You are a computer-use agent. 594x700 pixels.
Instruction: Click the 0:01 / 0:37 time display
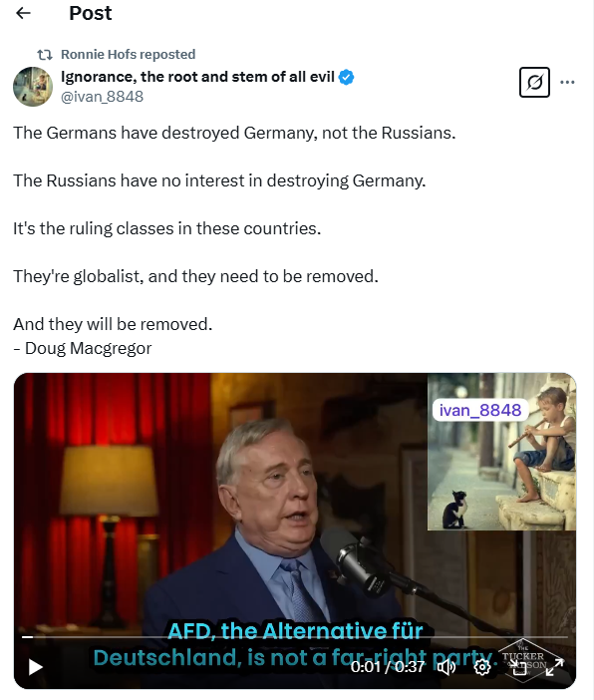tap(387, 666)
